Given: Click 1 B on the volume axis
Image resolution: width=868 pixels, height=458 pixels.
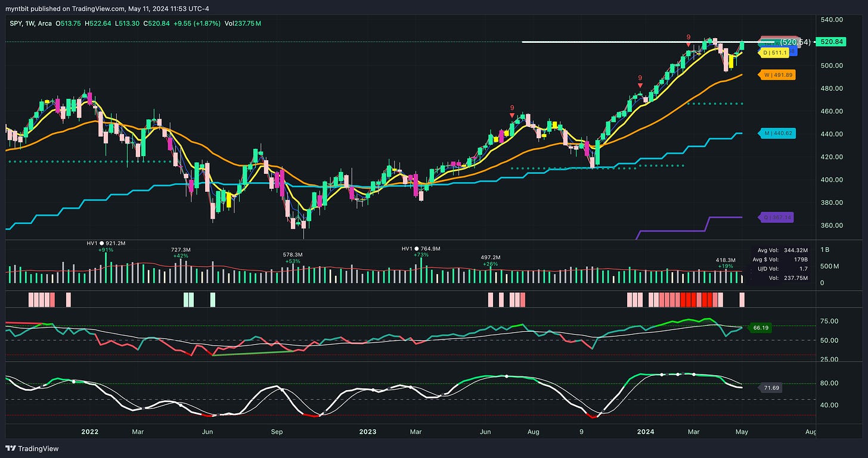Looking at the screenshot, I should [x=825, y=249].
